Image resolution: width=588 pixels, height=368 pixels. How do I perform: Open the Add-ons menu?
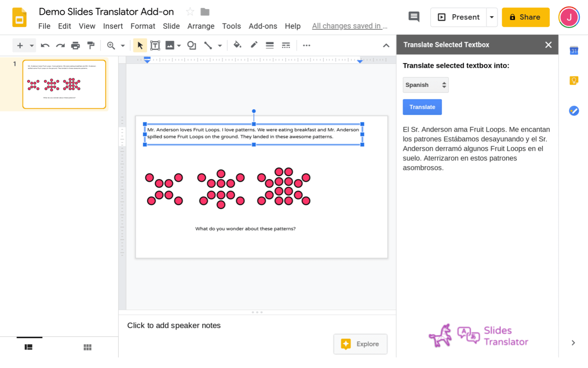263,26
